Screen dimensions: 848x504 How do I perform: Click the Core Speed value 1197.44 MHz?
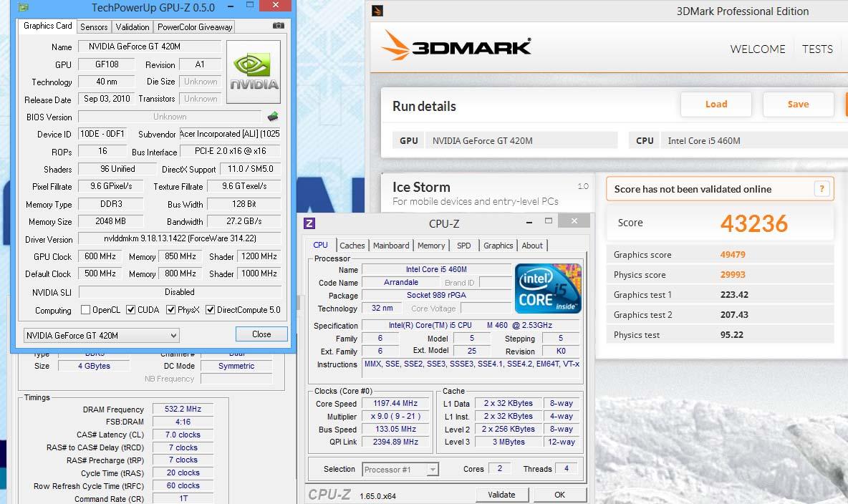click(395, 404)
